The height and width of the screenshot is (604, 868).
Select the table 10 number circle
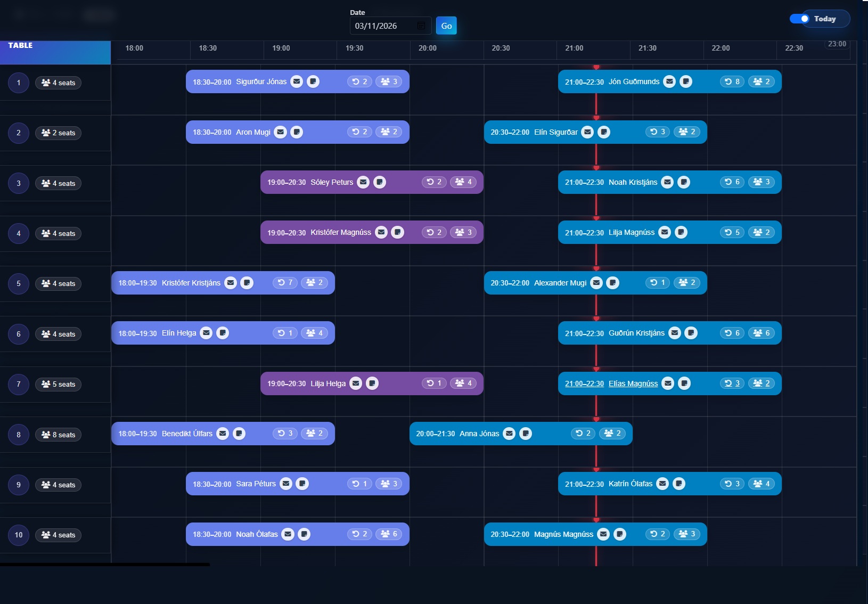tap(18, 535)
